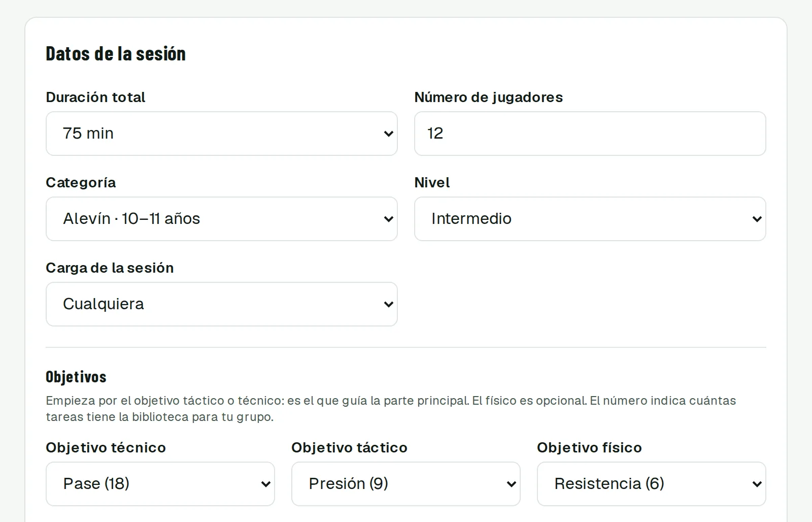Click the 'Categoría' label
812x522 pixels.
point(81,182)
